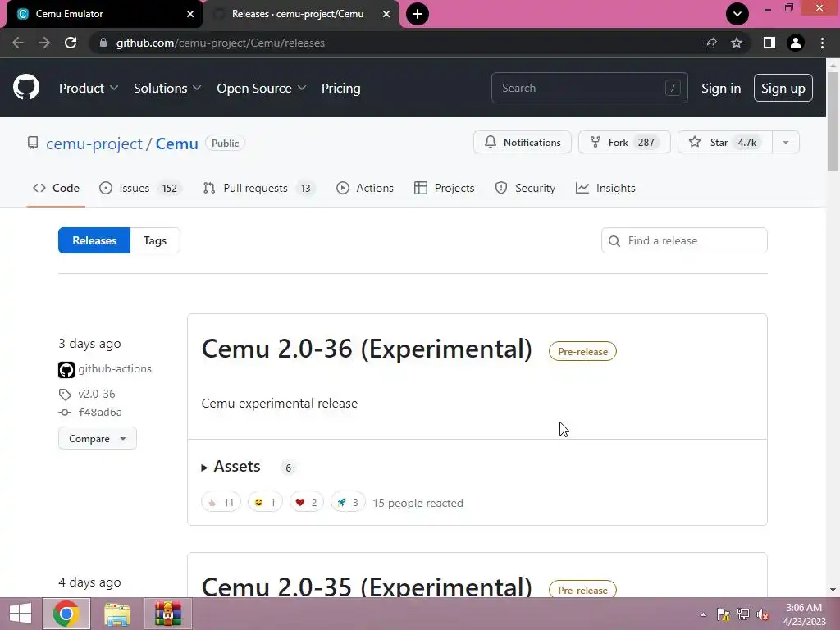This screenshot has width=840, height=630.
Task: Click Sign in link
Action: (x=721, y=89)
